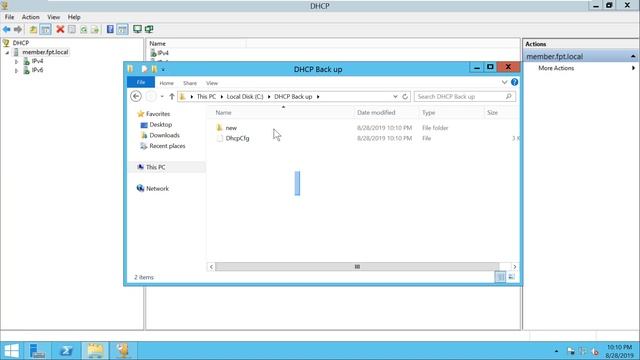Click the Explorer Forward navigation button
Screen dimensions: 640x360
click(x=151, y=96)
